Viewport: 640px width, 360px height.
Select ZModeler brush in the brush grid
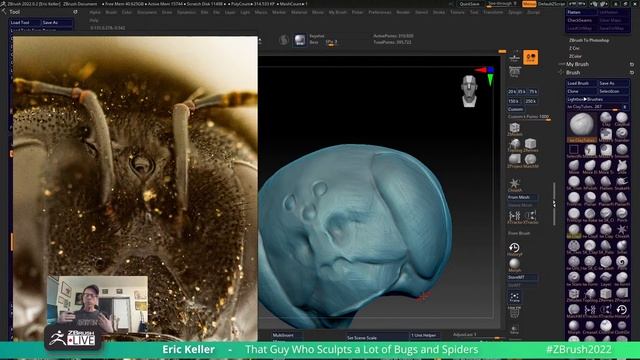[574, 294]
